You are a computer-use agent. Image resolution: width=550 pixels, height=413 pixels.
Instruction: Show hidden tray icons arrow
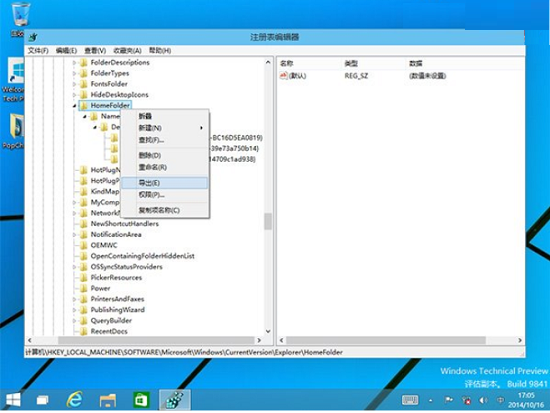430,400
